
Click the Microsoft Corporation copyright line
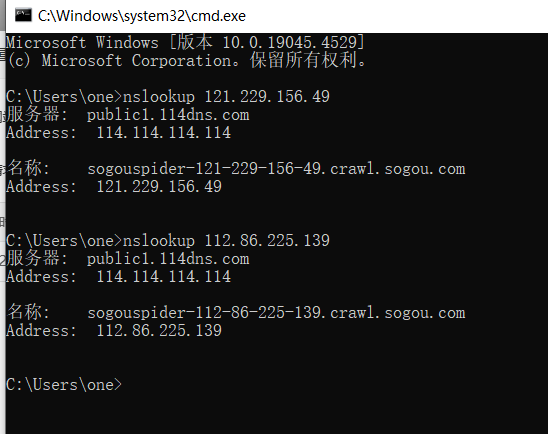coord(186,60)
